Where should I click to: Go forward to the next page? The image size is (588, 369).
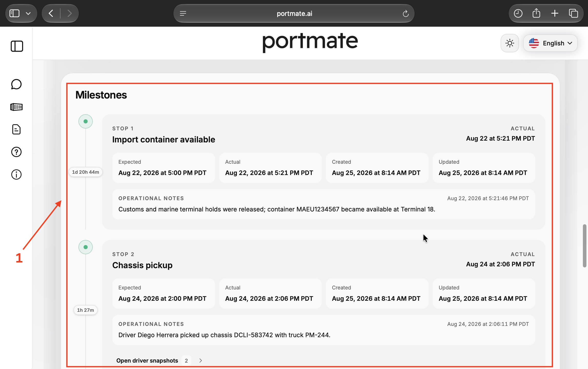(69, 13)
